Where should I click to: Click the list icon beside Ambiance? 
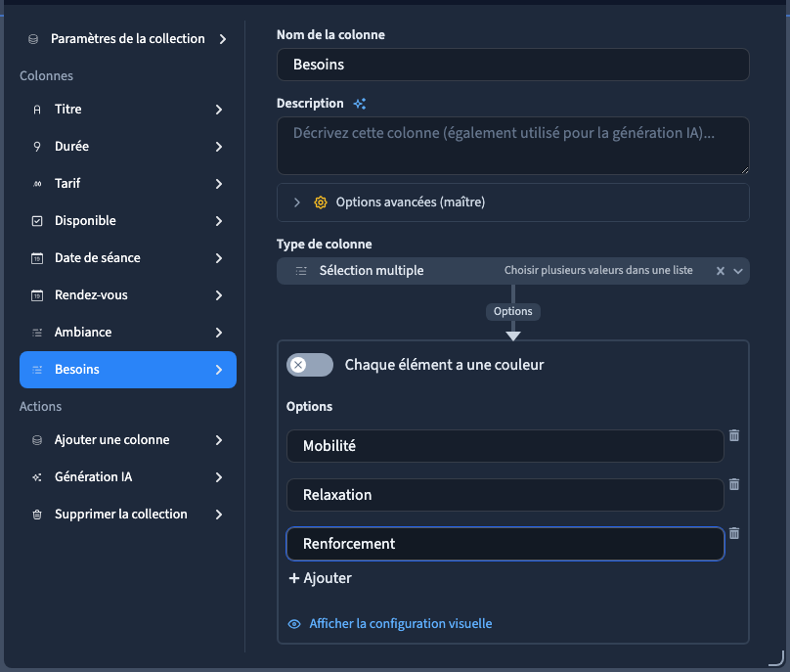click(37, 333)
